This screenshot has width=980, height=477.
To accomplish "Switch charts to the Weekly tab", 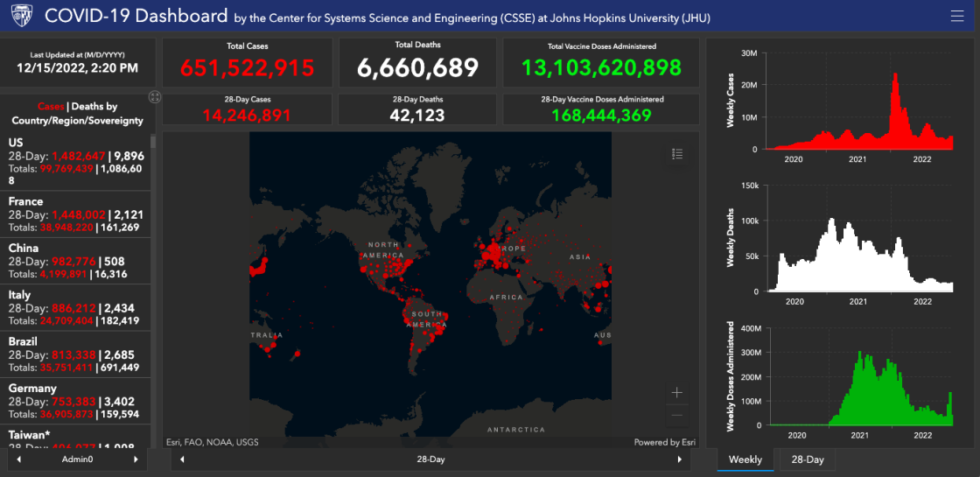I will coord(745,459).
